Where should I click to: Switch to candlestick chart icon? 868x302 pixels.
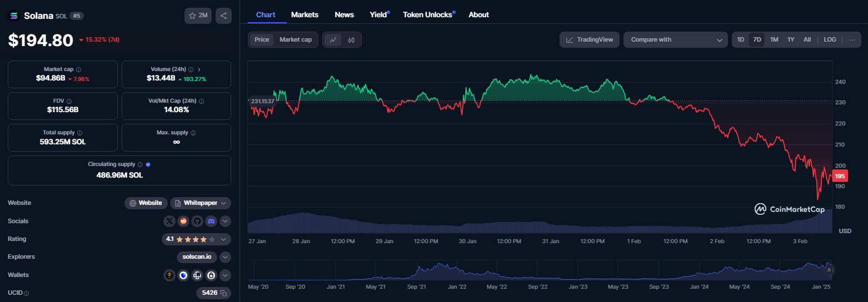pyautogui.click(x=351, y=39)
